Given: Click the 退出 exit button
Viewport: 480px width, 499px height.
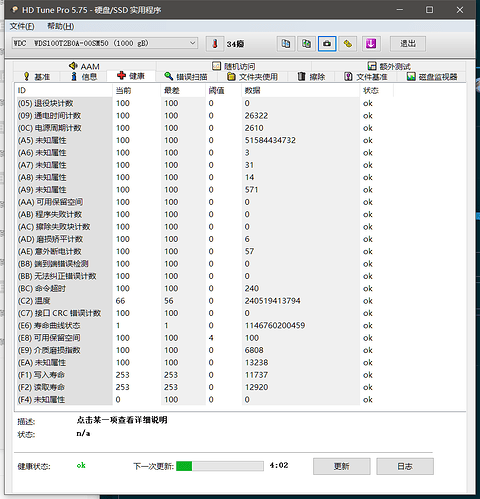Looking at the screenshot, I should pos(408,44).
